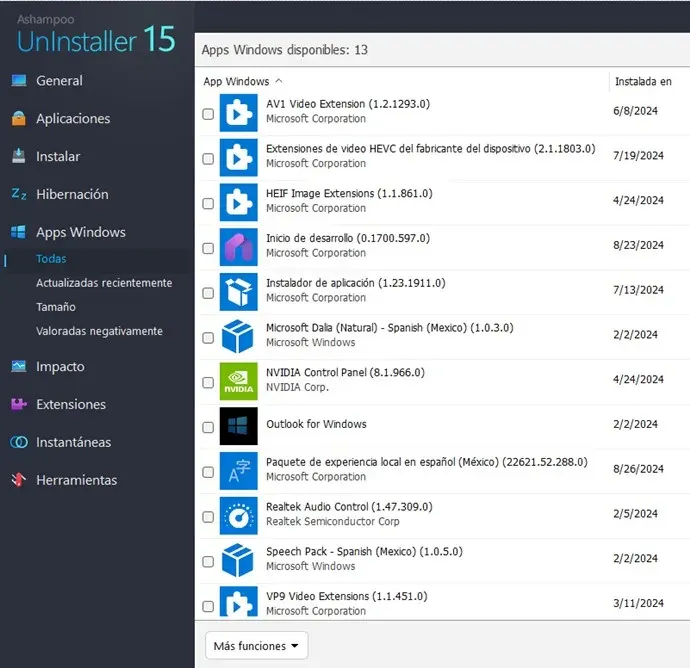
Task: Click the Instalador de aplicación box icon
Action: click(x=239, y=292)
